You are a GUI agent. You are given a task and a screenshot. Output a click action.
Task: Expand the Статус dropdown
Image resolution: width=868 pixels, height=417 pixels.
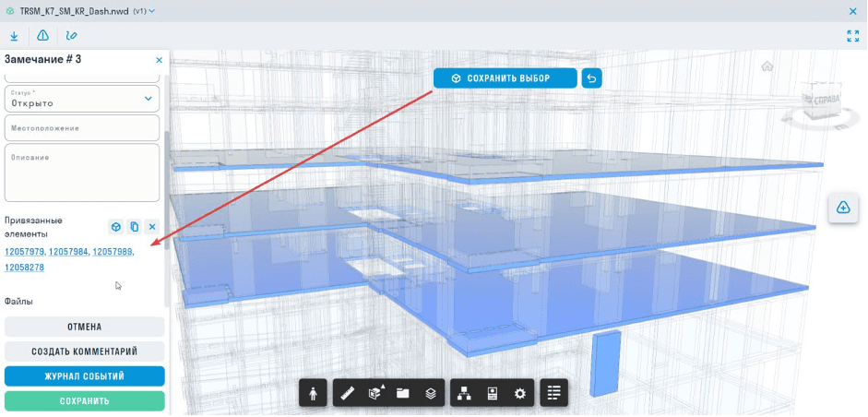click(x=148, y=99)
